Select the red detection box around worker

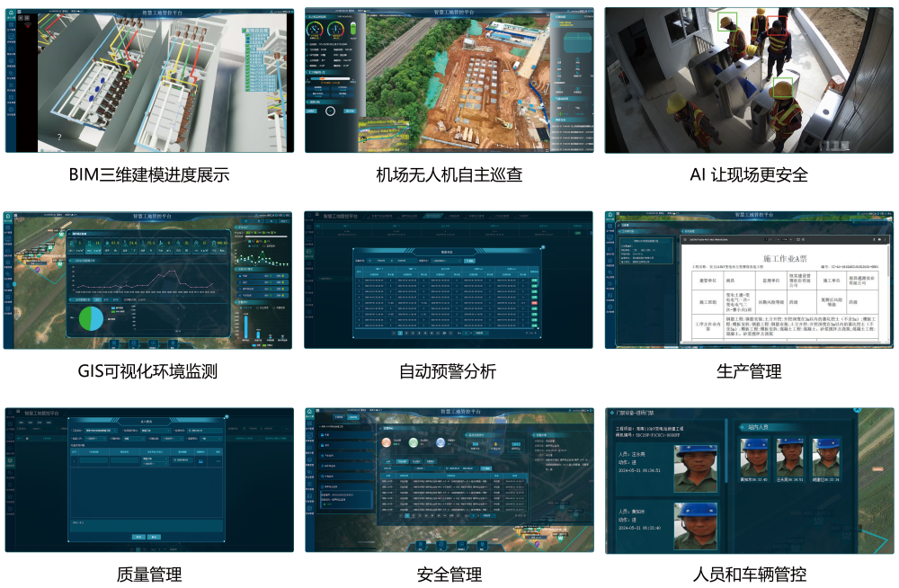[776, 25]
